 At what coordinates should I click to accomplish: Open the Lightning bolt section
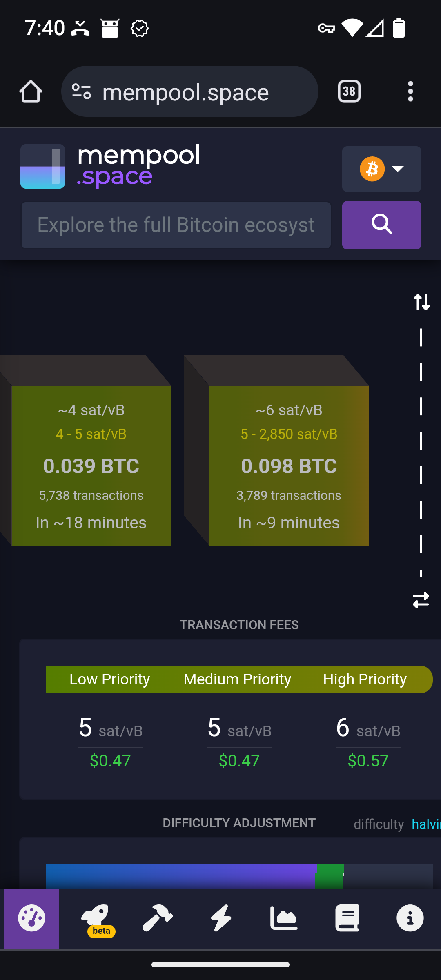(221, 918)
